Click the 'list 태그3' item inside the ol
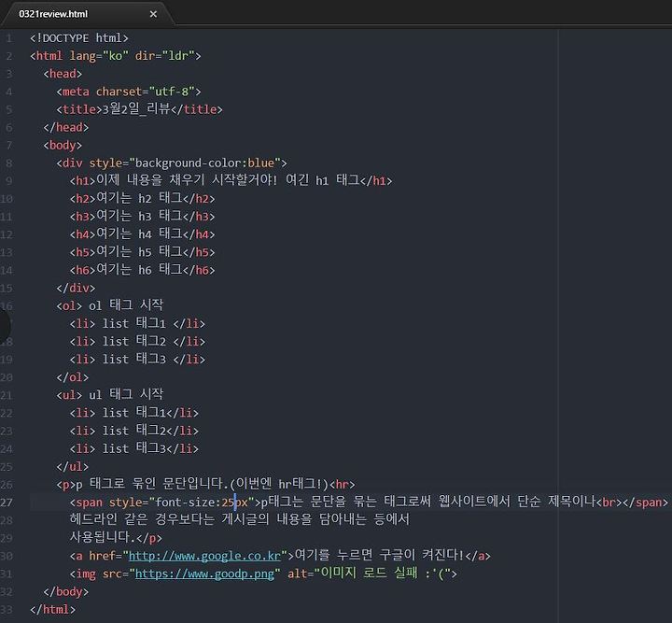Screen dimensions: 672x623 [137, 359]
